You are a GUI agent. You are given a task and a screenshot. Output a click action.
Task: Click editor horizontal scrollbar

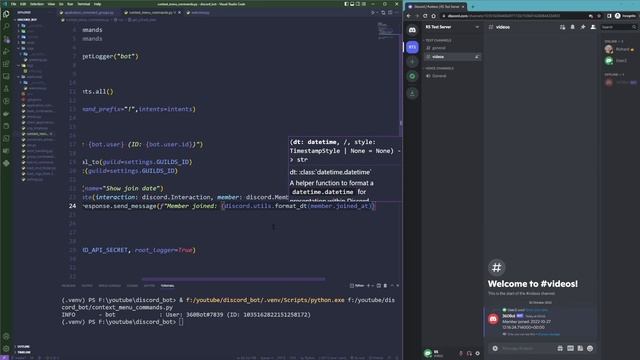point(233,280)
